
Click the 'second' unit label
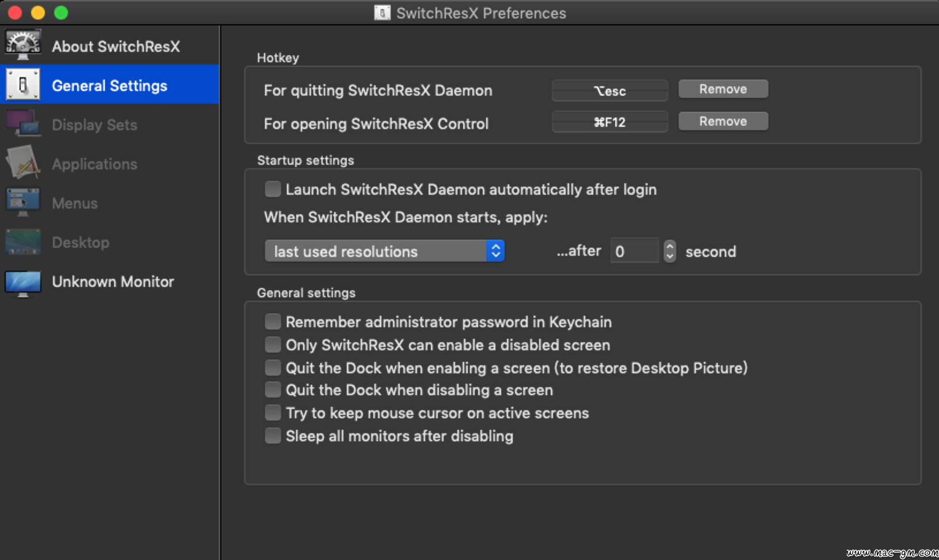tap(711, 252)
